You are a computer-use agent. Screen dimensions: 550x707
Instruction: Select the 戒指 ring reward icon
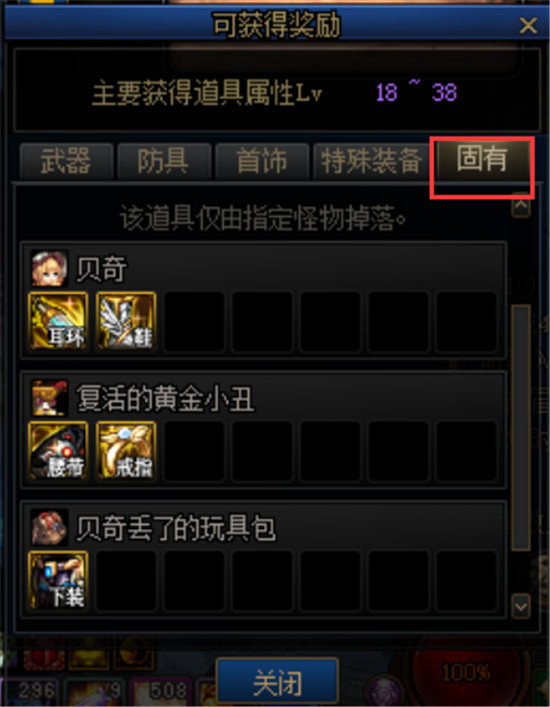pos(126,450)
